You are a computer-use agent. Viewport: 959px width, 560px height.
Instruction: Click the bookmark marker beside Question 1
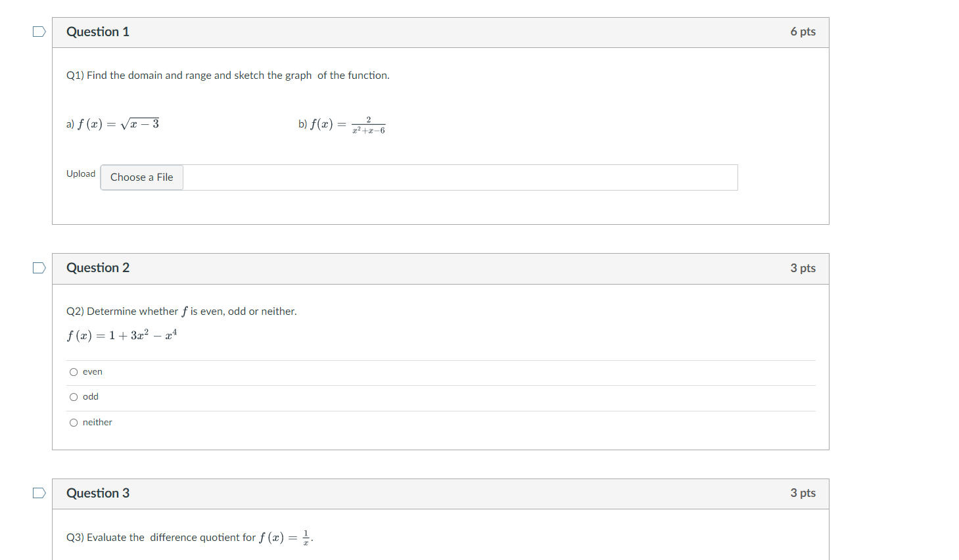[x=39, y=31]
